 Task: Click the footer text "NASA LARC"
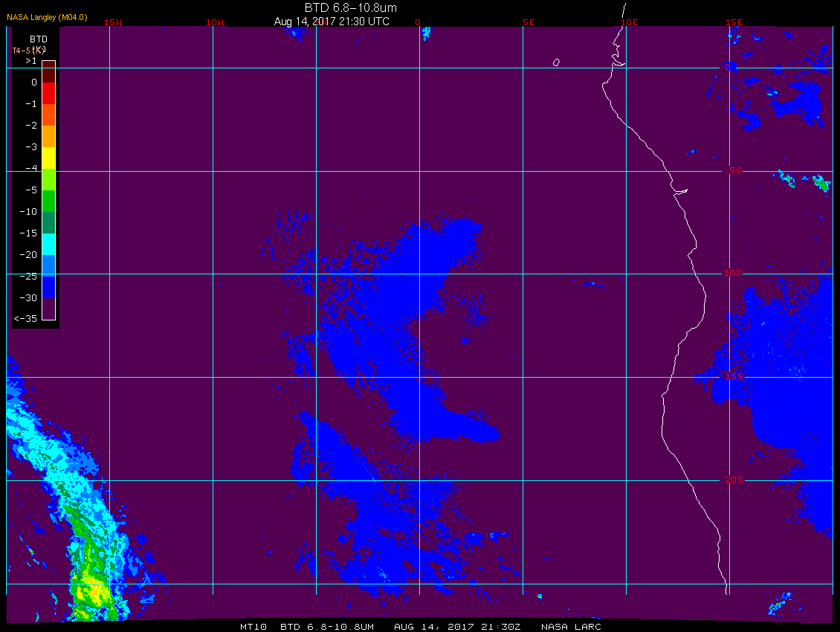pos(571,627)
